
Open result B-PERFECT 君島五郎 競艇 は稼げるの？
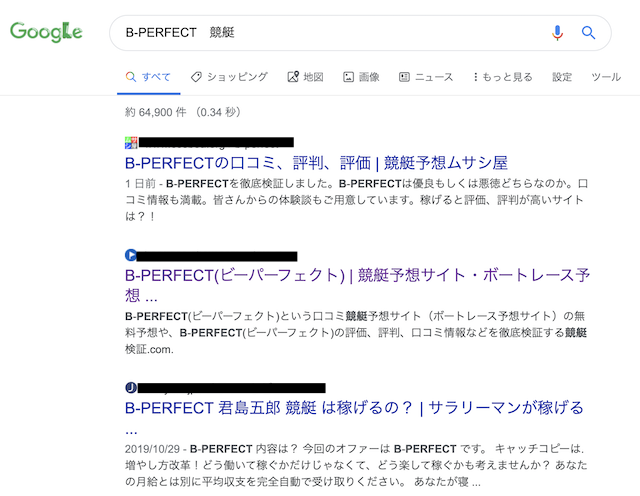tap(354, 417)
